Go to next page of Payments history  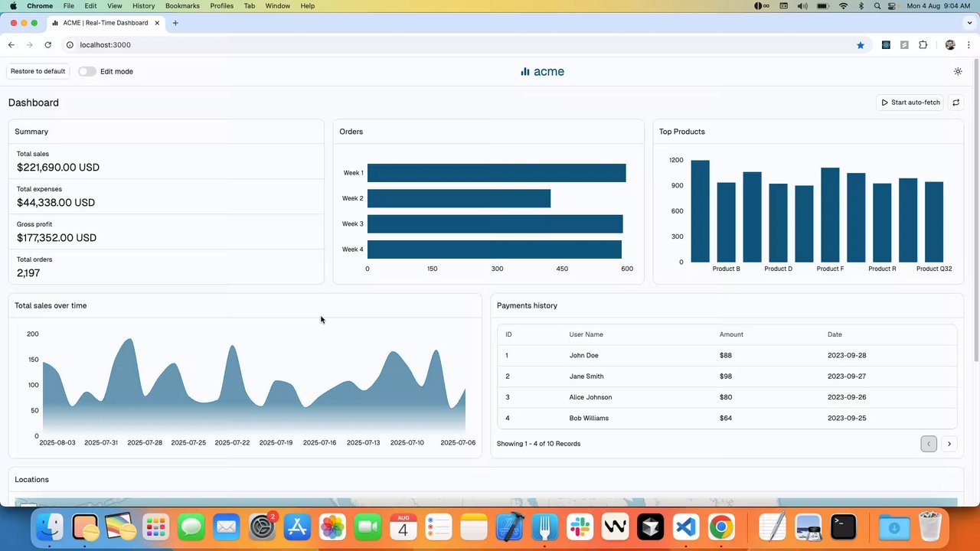tap(949, 444)
